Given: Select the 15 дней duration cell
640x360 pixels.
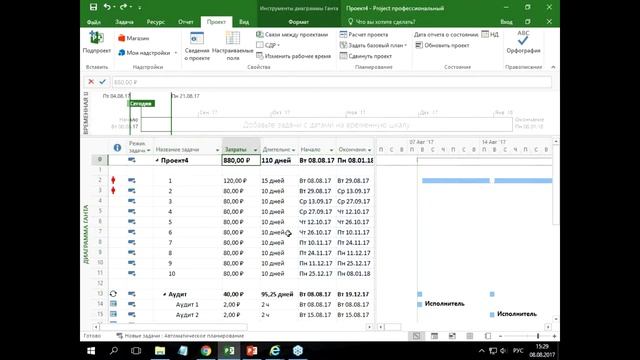Looking at the screenshot, I should [x=279, y=180].
